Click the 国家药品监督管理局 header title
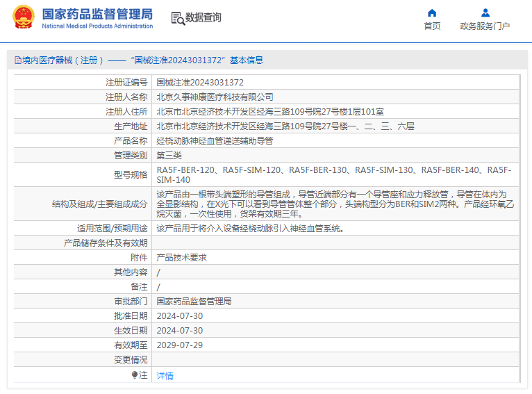The width and height of the screenshot is (532, 394). tap(97, 15)
